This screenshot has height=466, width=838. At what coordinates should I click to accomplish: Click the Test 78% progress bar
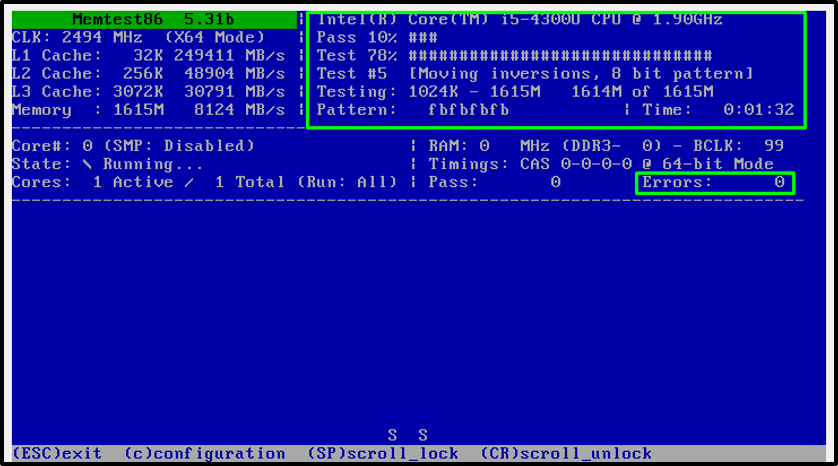coord(514,56)
